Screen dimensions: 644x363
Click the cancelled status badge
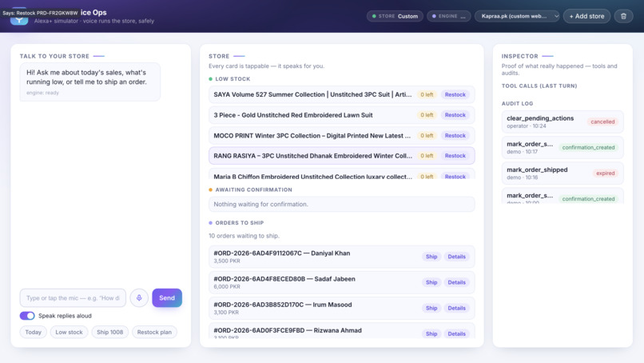pyautogui.click(x=602, y=122)
